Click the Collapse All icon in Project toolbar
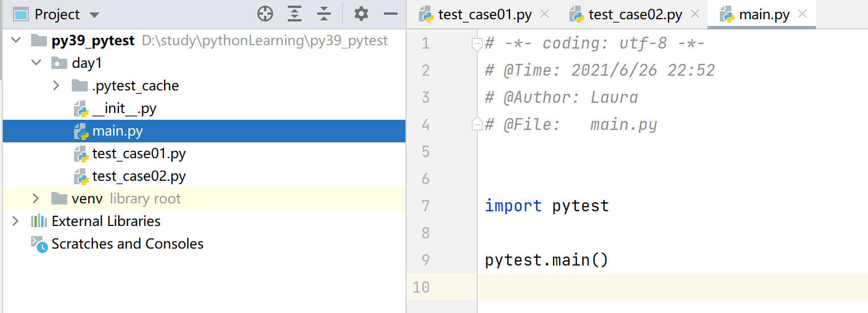This screenshot has width=868, height=313. (324, 14)
